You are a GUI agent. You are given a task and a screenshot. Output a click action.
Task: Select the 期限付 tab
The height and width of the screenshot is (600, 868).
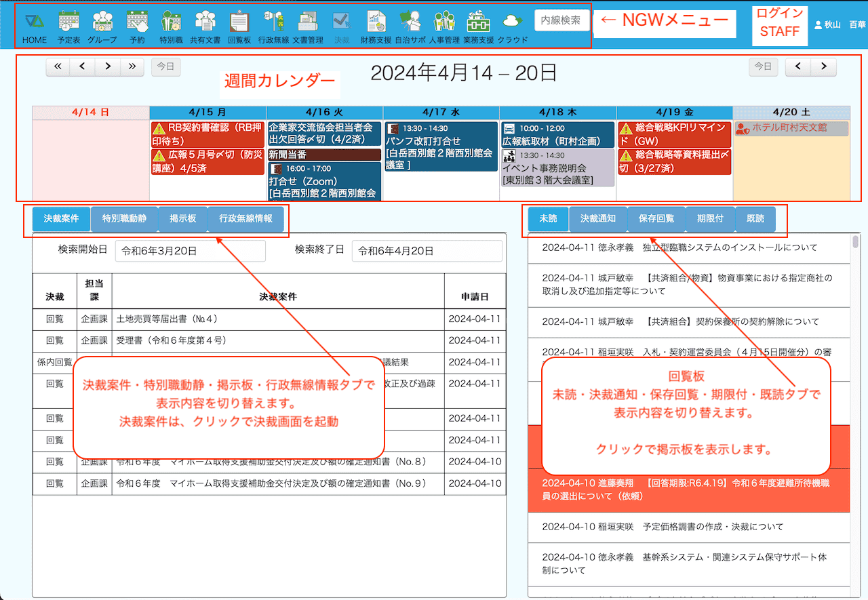click(x=709, y=219)
